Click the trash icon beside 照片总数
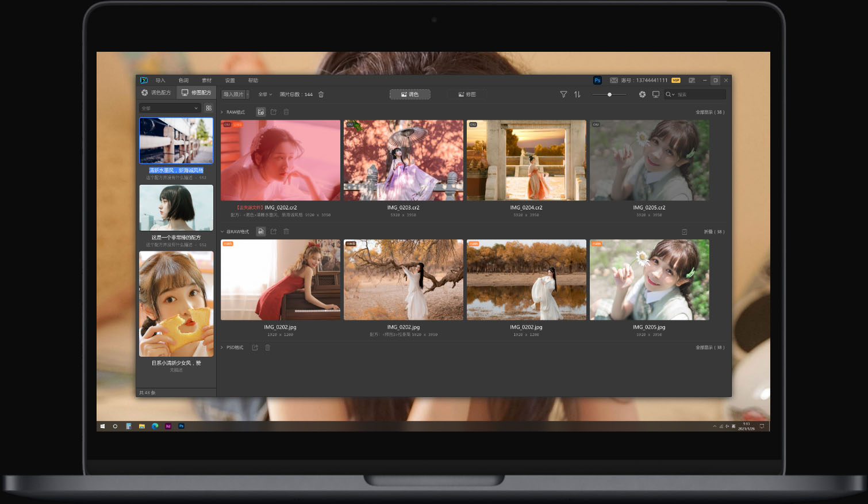 pyautogui.click(x=321, y=94)
